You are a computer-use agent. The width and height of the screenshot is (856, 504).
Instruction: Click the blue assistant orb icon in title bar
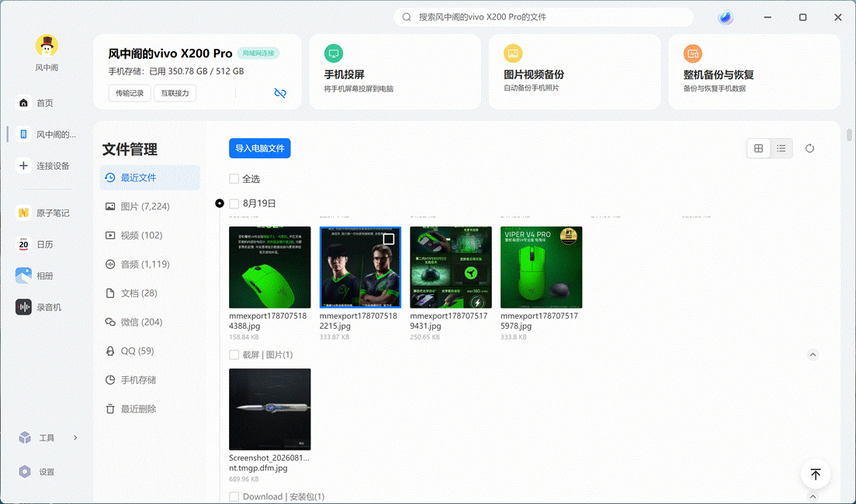[x=725, y=18]
